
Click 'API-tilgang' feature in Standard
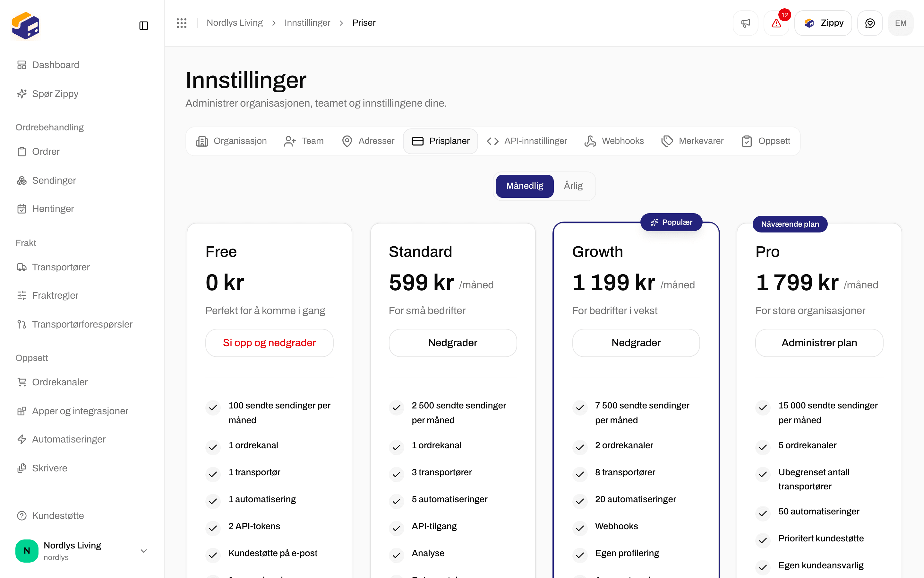click(434, 526)
